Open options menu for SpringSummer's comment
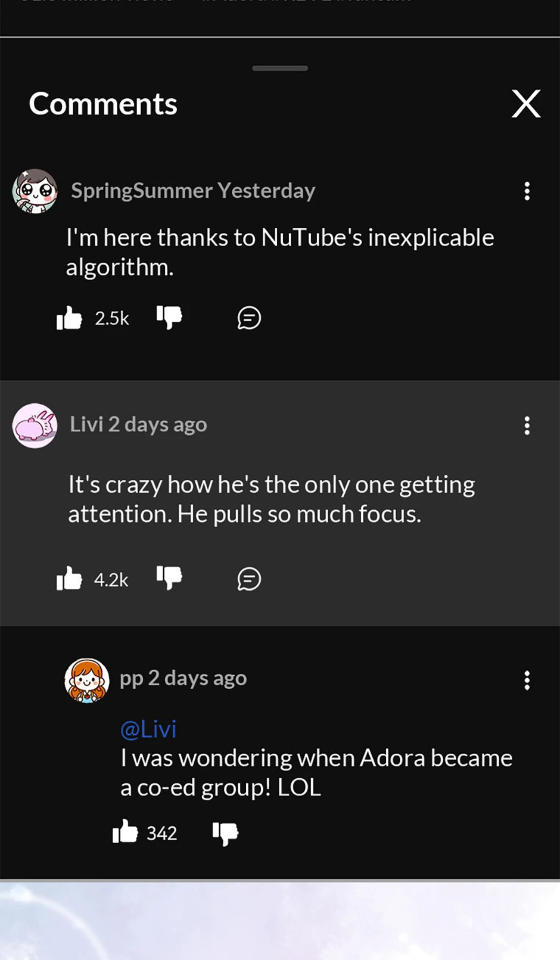This screenshot has height=960, width=560. 527,191
